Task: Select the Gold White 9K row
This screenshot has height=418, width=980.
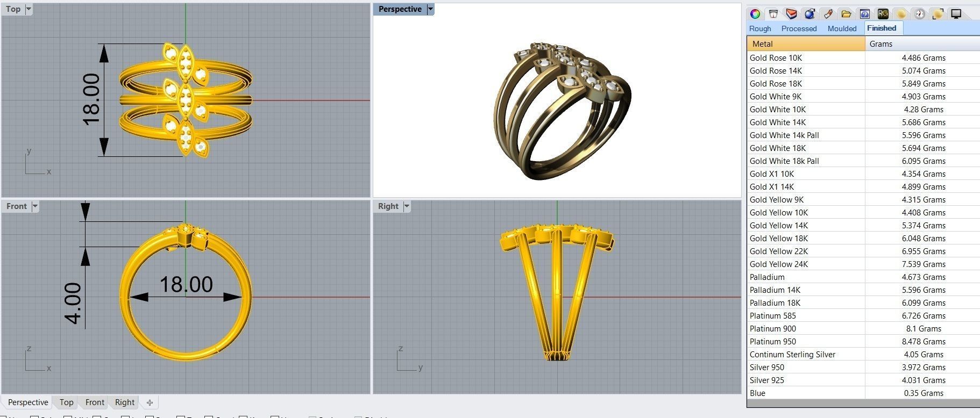Action: (863, 96)
